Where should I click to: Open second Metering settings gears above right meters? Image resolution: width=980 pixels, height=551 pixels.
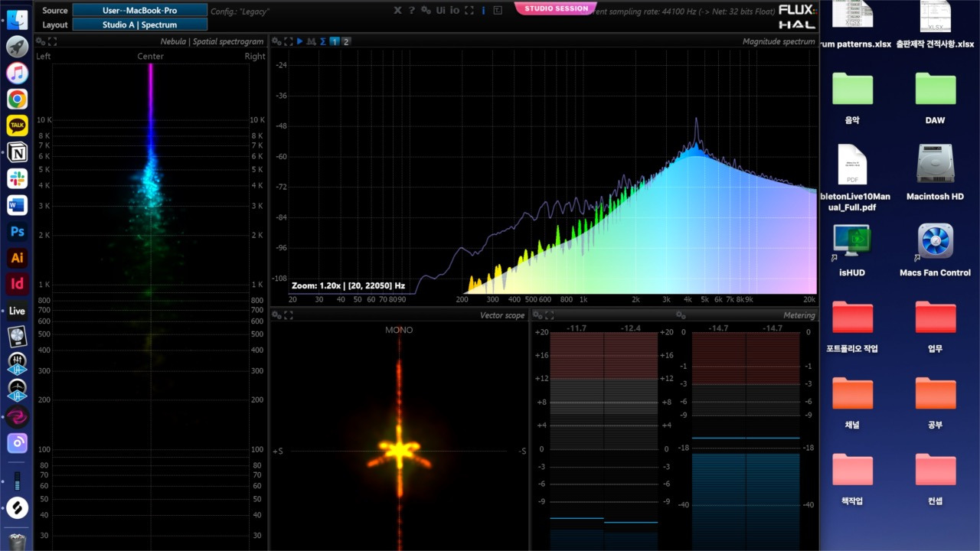(x=681, y=315)
